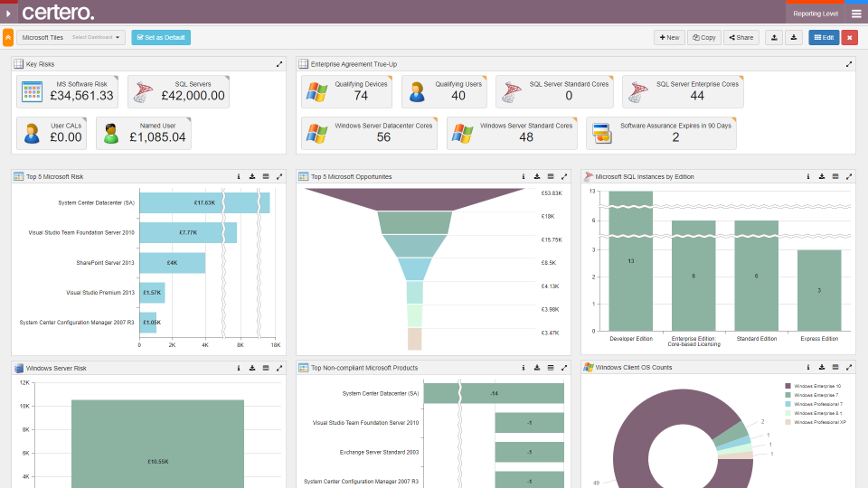Open the SQL Server Enterprise Cores tile
This screenshot has height=488, width=868.
683,91
